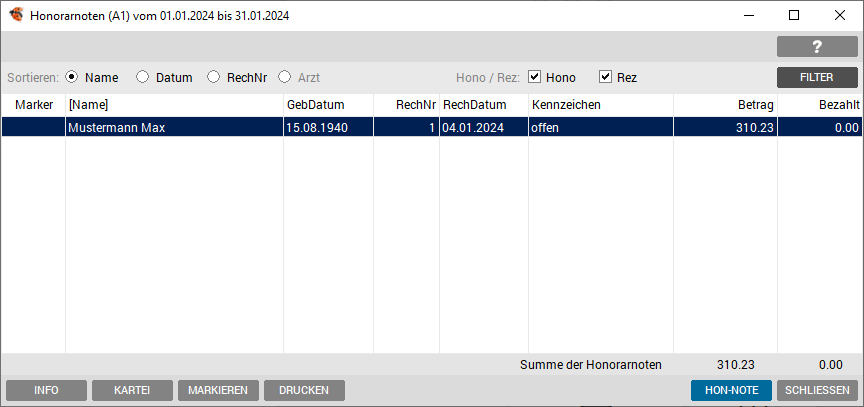The height and width of the screenshot is (407, 864).
Task: Click the ladybug app icon in title bar
Action: point(17,15)
